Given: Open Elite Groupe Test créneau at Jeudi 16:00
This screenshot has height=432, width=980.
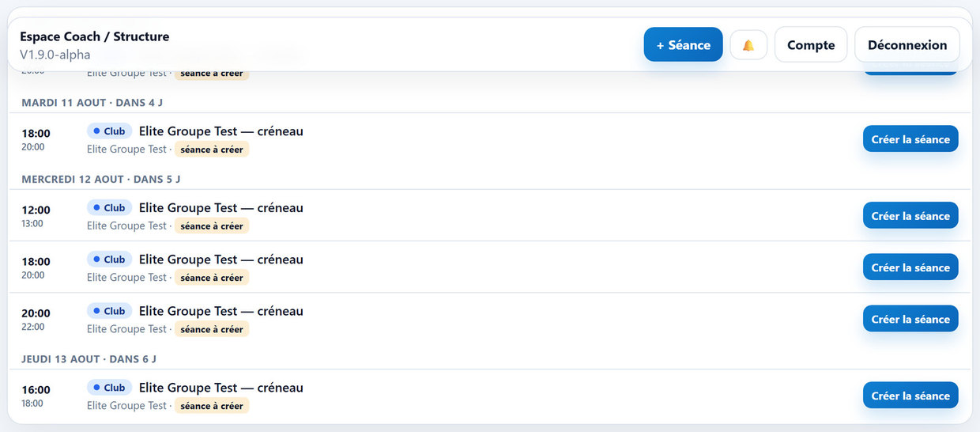Looking at the screenshot, I should (221, 388).
